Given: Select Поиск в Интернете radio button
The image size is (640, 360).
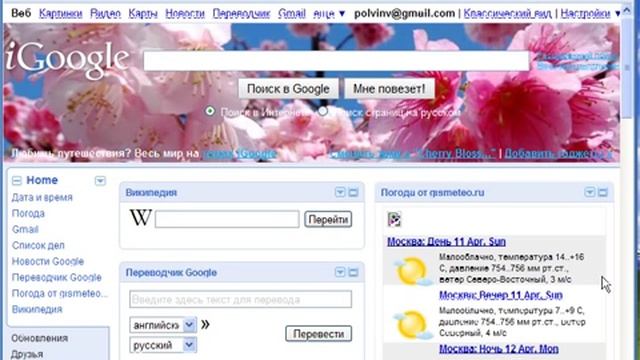Looking at the screenshot, I should (210, 111).
